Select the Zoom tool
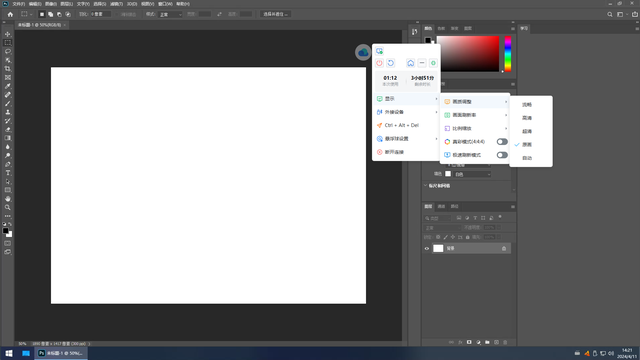This screenshot has width=640, height=360. click(8, 207)
